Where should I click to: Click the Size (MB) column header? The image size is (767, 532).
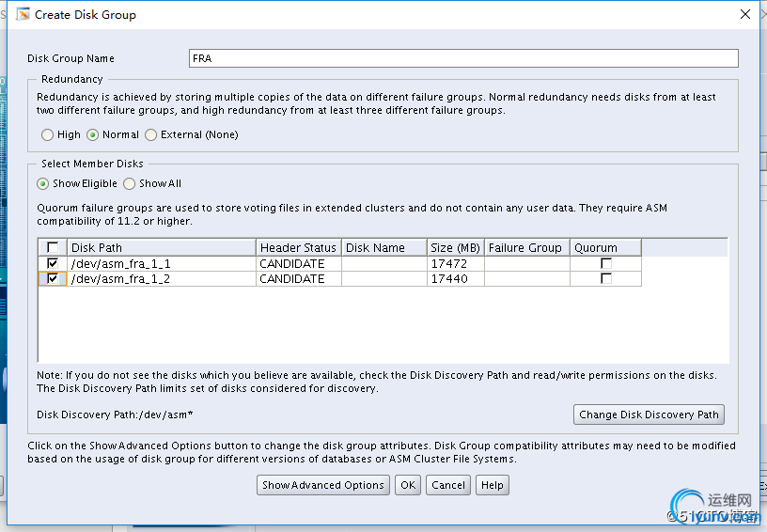pyautogui.click(x=455, y=248)
